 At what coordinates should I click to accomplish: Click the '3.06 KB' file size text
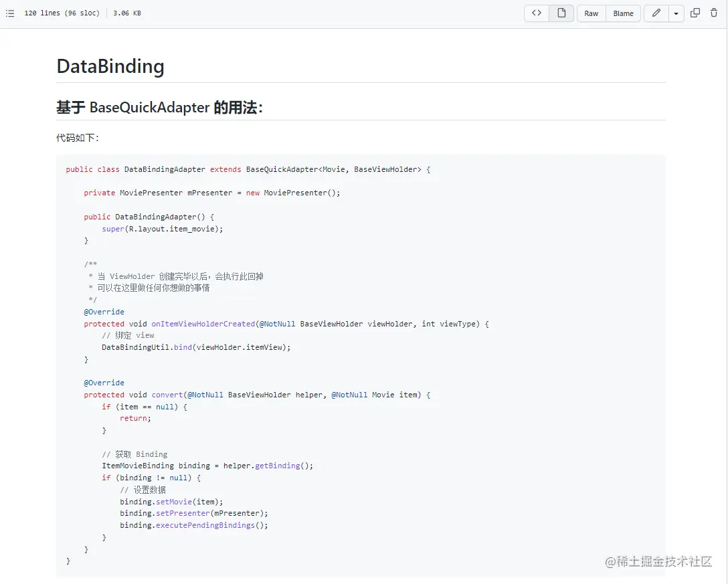[x=127, y=13]
